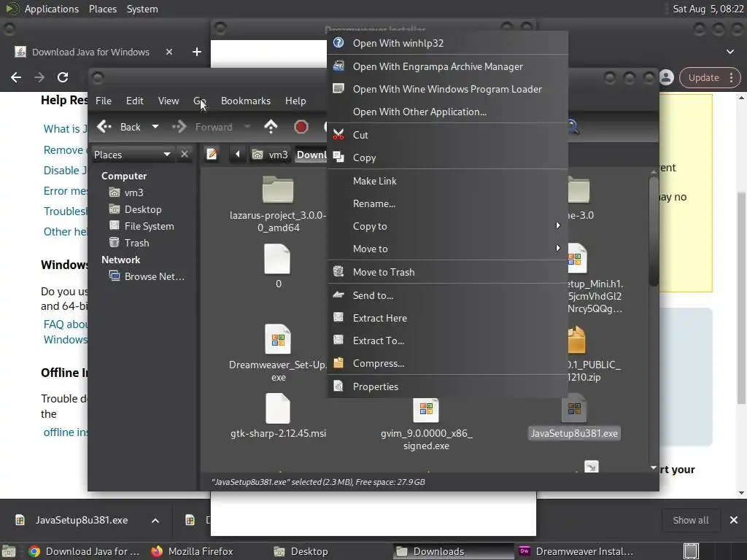Open the Edit menu in file manager

[135, 101]
